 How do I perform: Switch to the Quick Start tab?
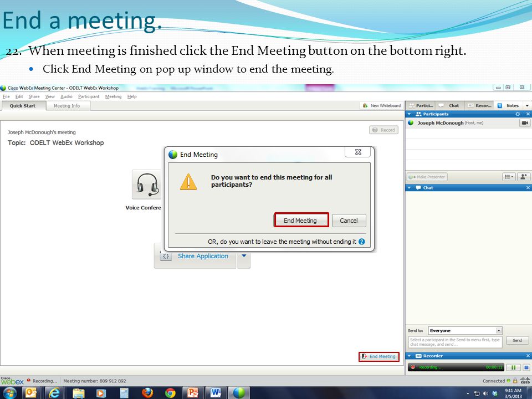click(x=23, y=105)
